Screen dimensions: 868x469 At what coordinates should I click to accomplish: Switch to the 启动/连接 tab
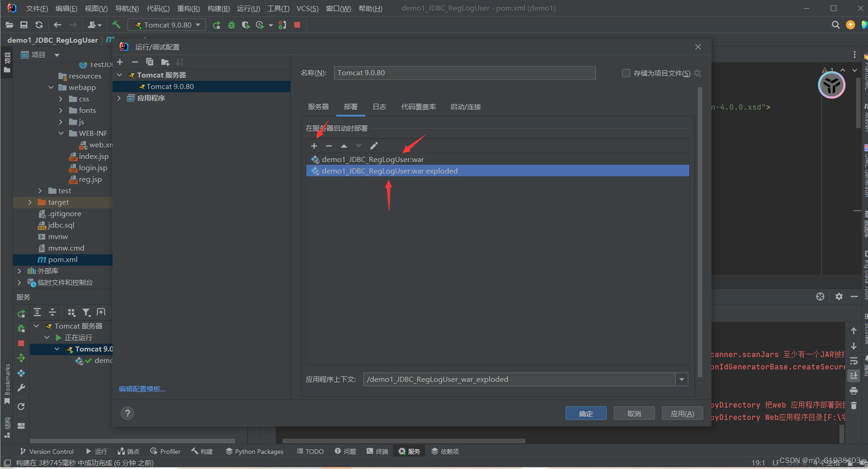click(x=466, y=106)
